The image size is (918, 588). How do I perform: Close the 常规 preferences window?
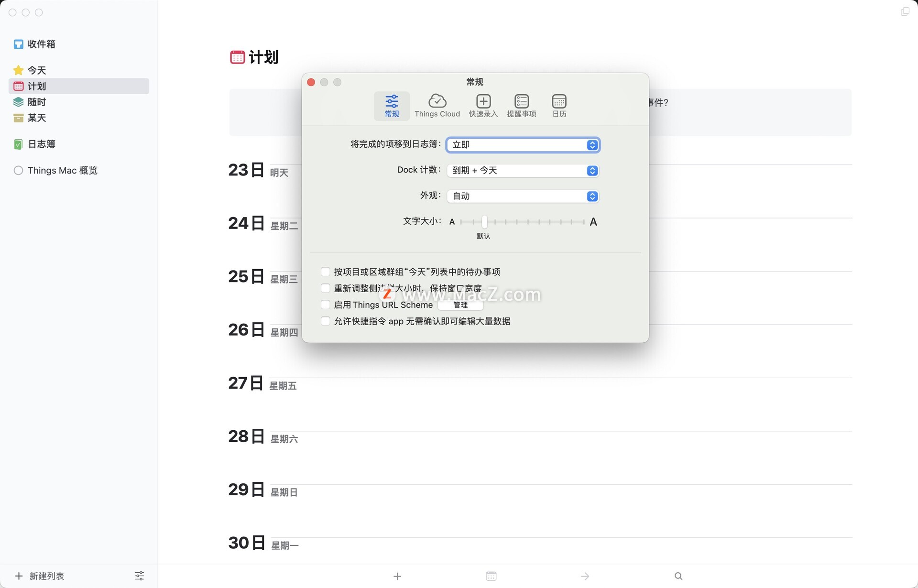click(x=311, y=82)
